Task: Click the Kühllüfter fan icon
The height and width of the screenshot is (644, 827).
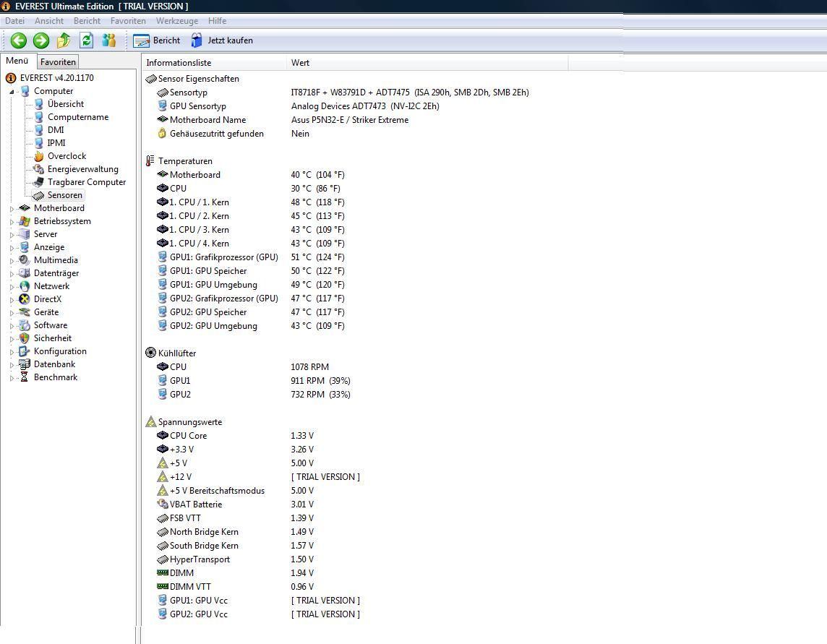Action: [150, 353]
